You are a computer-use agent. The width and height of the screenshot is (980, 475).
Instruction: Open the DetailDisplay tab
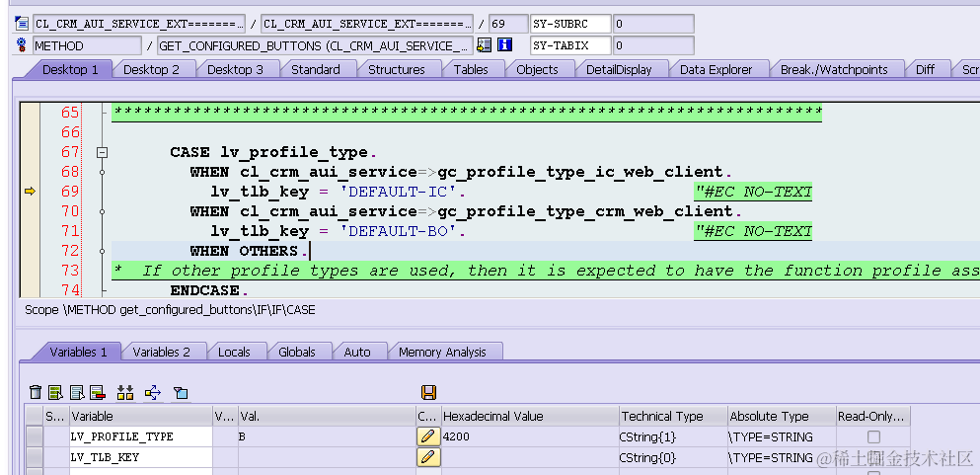click(x=619, y=69)
